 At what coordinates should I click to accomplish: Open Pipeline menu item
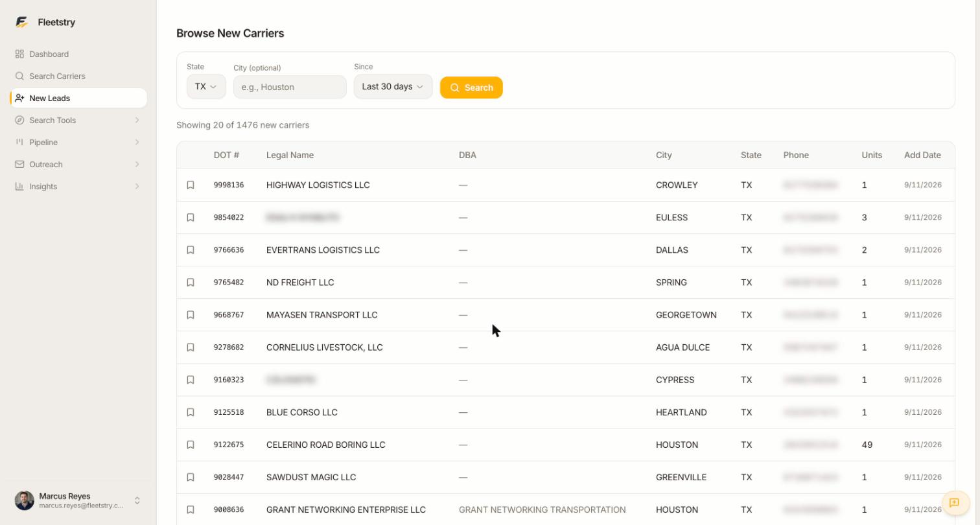[x=78, y=143]
